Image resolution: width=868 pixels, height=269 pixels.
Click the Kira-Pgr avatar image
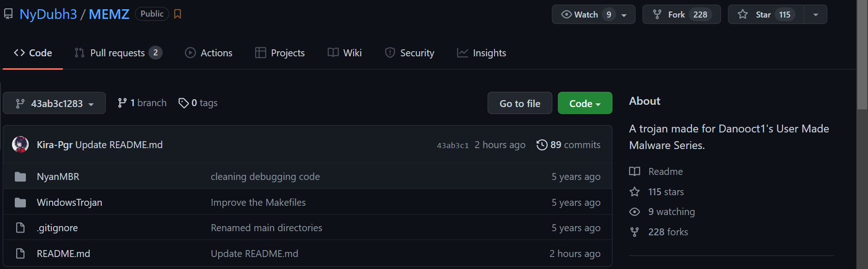pyautogui.click(x=20, y=144)
